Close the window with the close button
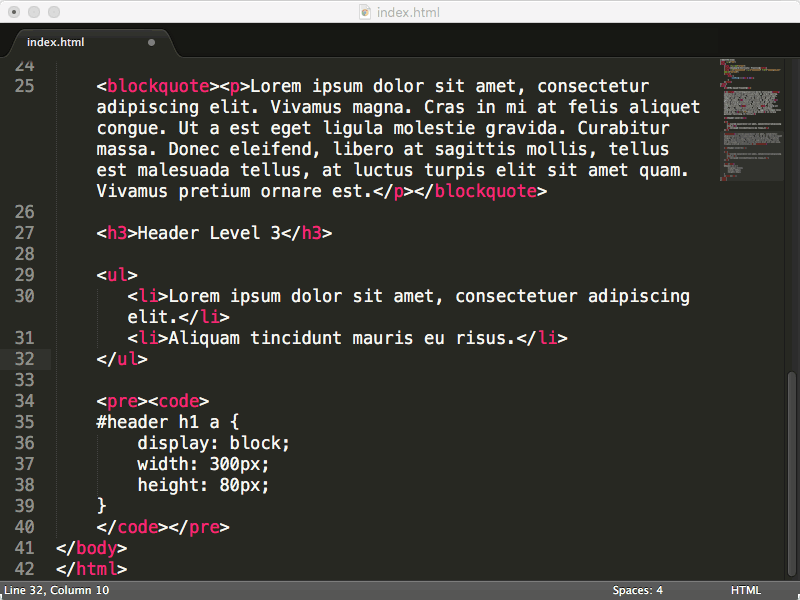This screenshot has height=600, width=800. click(14, 12)
